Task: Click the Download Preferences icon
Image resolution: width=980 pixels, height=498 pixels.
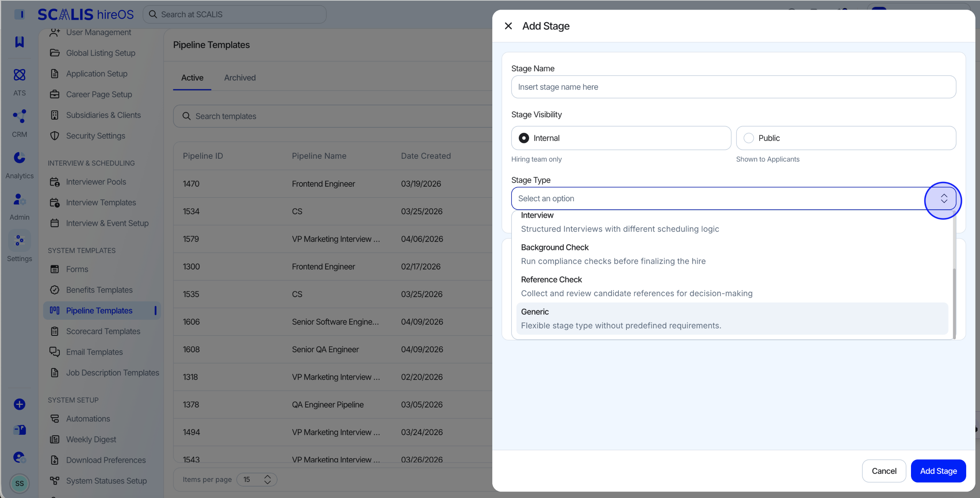Action: click(x=55, y=460)
